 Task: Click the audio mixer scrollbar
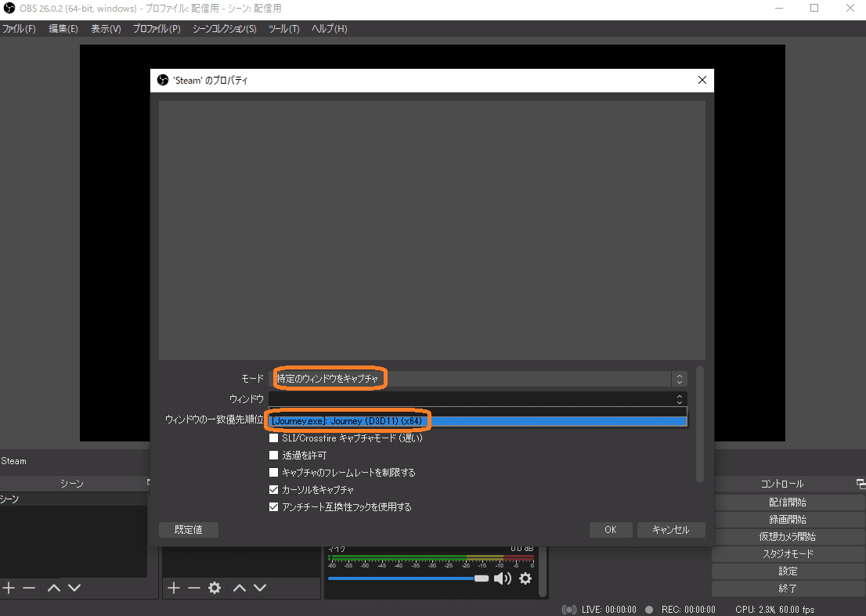tap(543, 571)
